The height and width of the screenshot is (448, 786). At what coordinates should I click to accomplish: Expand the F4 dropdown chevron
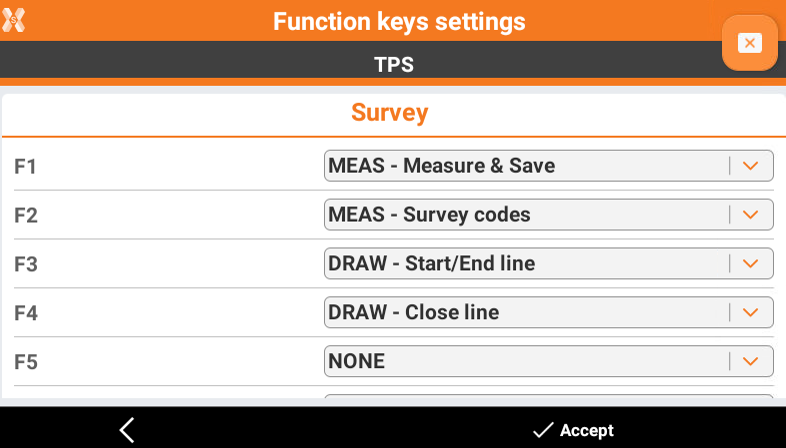[x=751, y=313]
